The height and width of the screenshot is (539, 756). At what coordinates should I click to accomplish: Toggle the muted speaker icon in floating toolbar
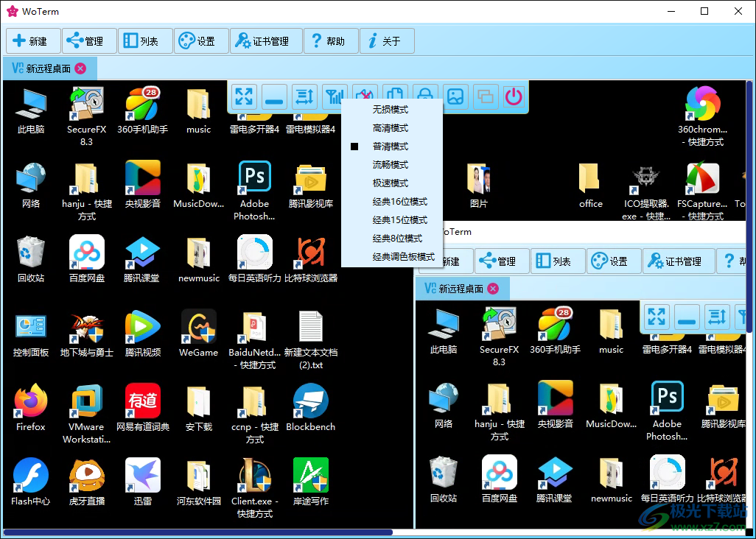[365, 93]
